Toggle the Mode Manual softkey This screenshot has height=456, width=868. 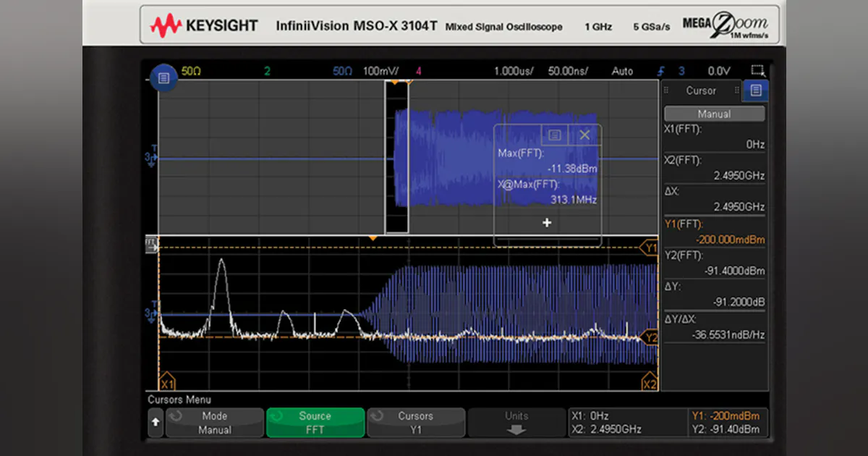215,422
